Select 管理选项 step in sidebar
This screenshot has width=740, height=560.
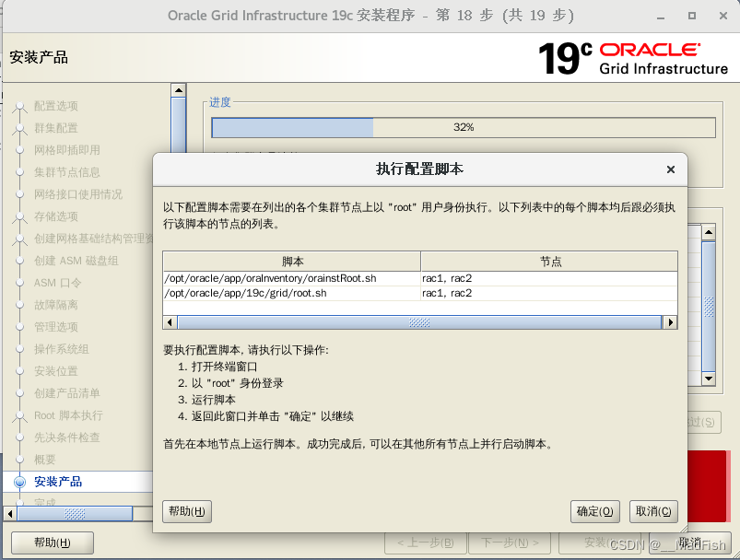point(55,327)
